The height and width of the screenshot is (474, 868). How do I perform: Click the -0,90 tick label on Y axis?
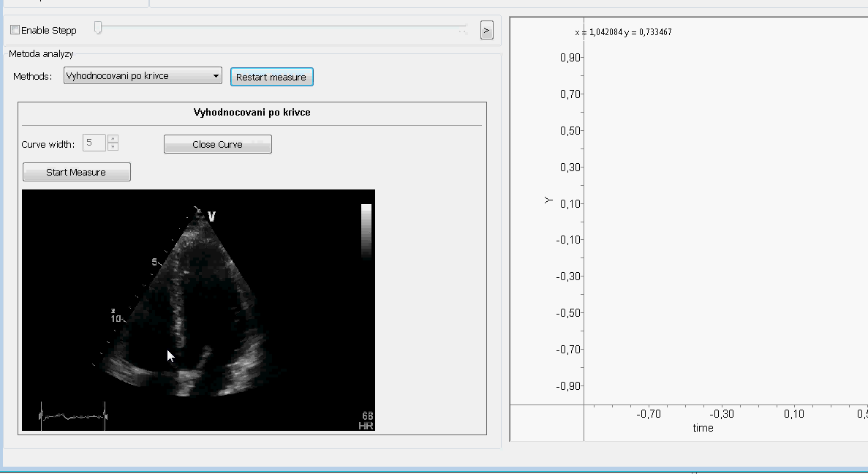click(568, 386)
